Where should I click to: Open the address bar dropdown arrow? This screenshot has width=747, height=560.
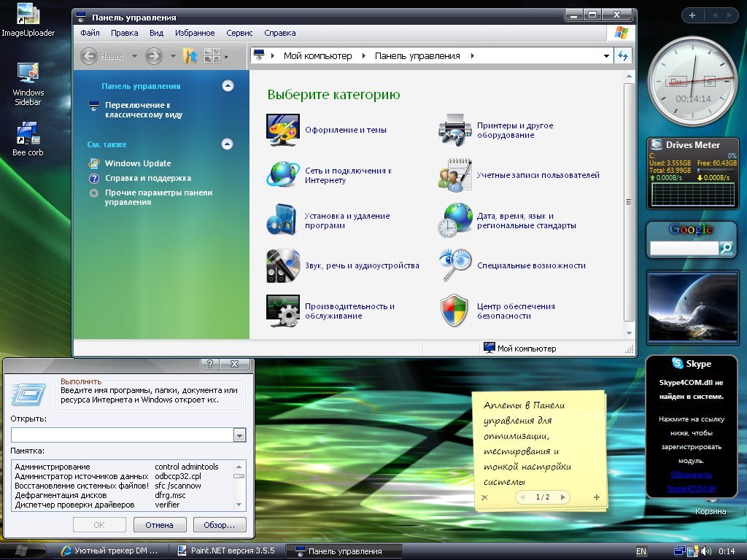(x=606, y=55)
